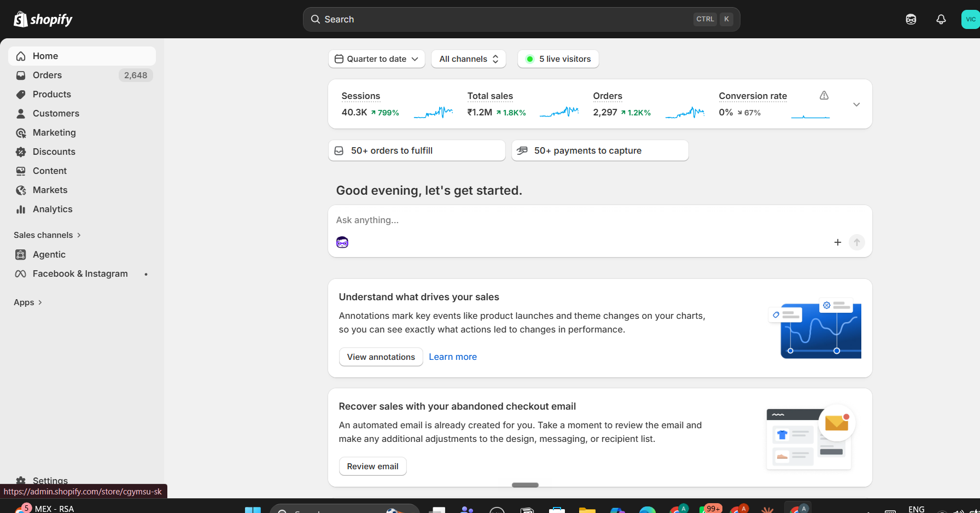Expand the Apps section

[28, 302]
